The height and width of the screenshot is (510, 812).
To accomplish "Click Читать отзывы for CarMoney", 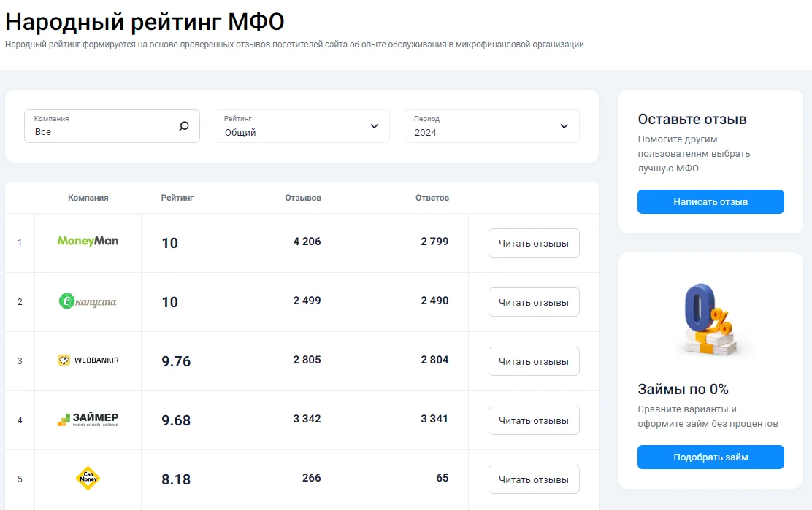I will 534,479.
